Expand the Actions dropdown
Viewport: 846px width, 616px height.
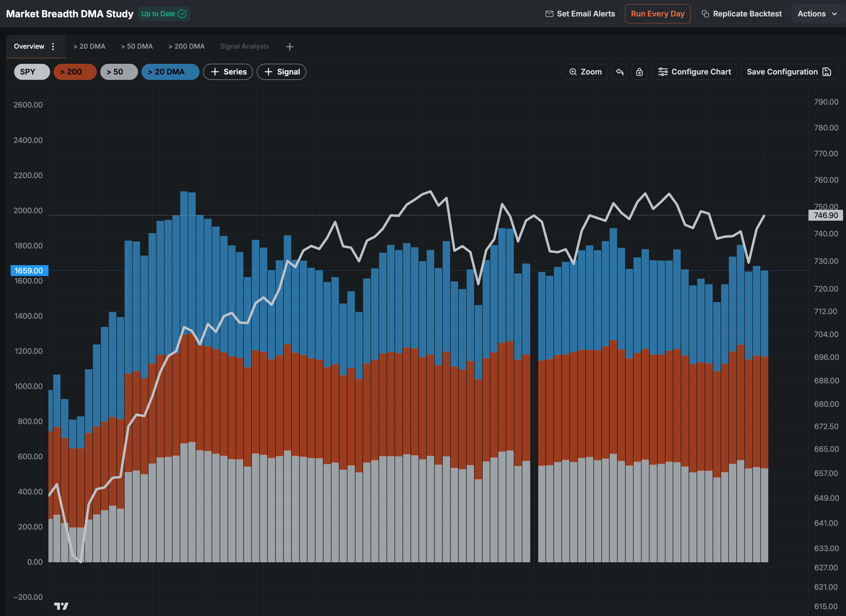pyautogui.click(x=817, y=14)
